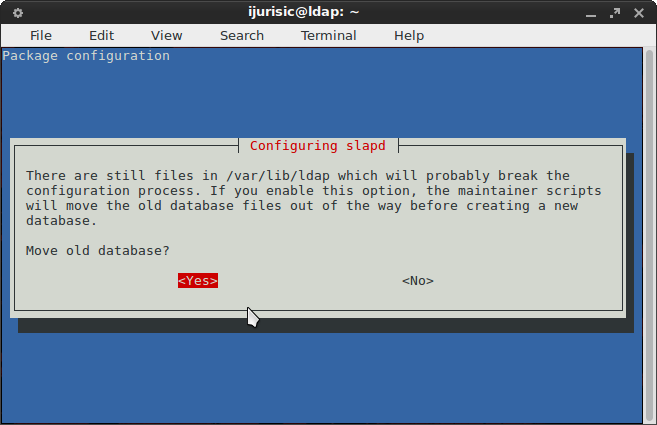Maximize the terminal window
657x425 pixels.
tap(615, 13)
